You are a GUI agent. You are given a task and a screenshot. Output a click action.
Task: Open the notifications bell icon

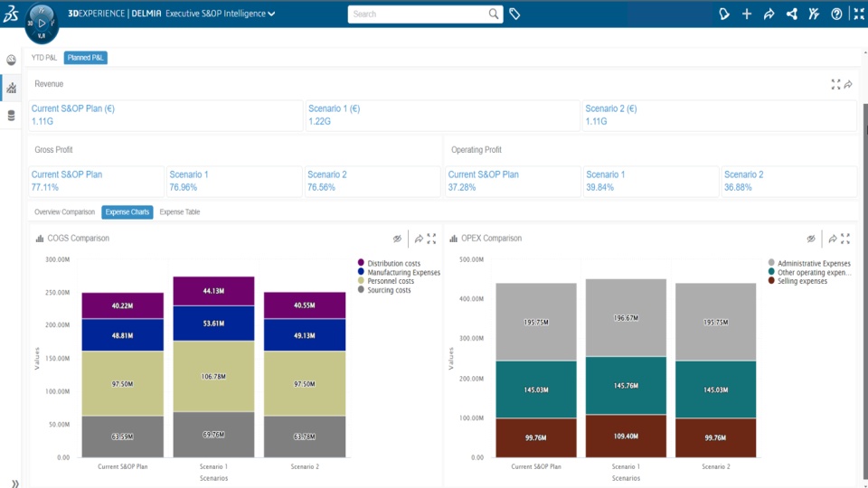tap(724, 14)
